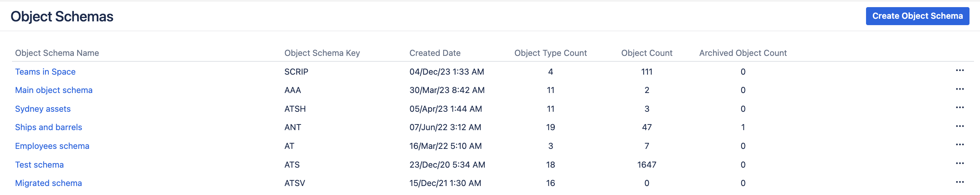Select the ATS key in Test schema row
Viewport: 980px width, 195px height.
(292, 165)
